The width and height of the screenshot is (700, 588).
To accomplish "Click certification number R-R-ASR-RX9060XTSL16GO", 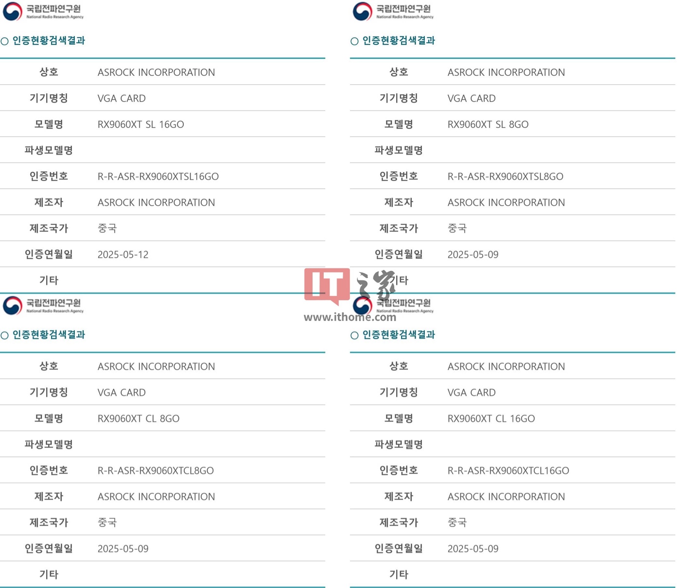I will coord(158,177).
